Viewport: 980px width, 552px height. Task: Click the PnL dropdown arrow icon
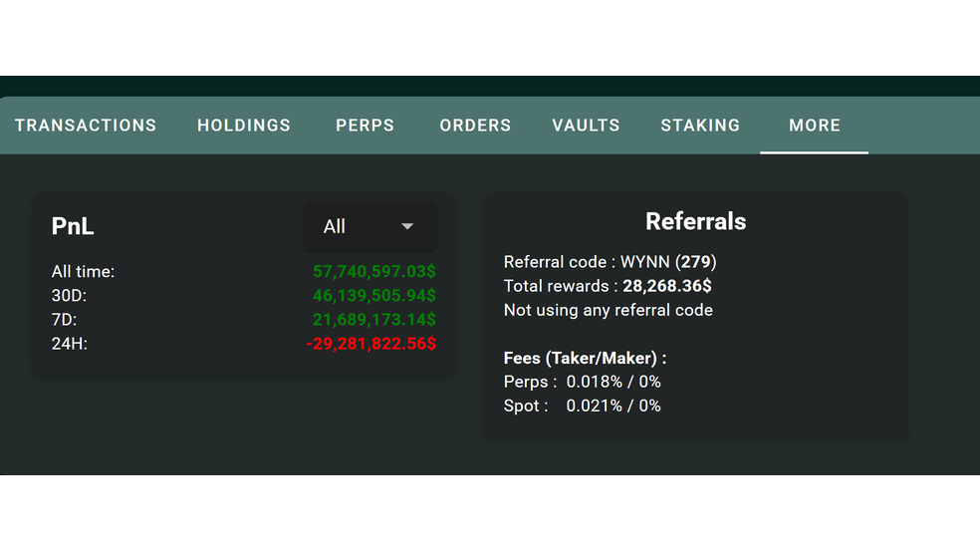(407, 227)
